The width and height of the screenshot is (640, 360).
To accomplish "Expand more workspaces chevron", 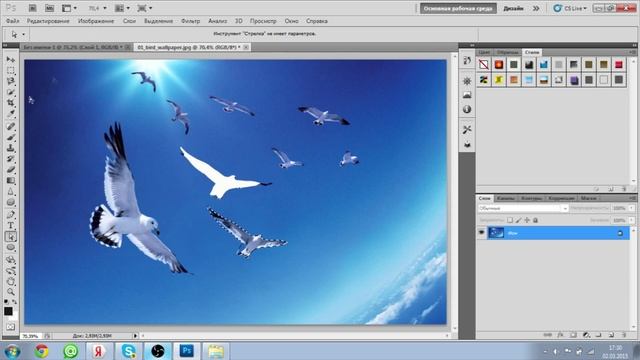I will 536,8.
